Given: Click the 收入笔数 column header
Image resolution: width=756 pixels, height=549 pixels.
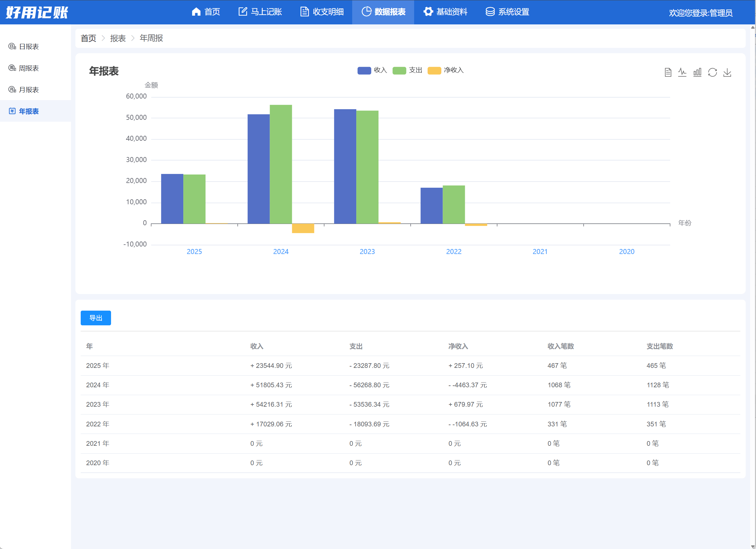Looking at the screenshot, I should (561, 346).
